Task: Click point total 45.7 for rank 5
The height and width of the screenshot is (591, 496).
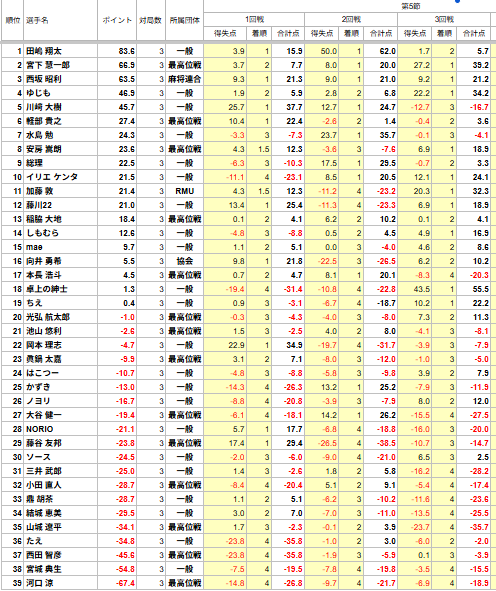Action: pyautogui.click(x=127, y=107)
